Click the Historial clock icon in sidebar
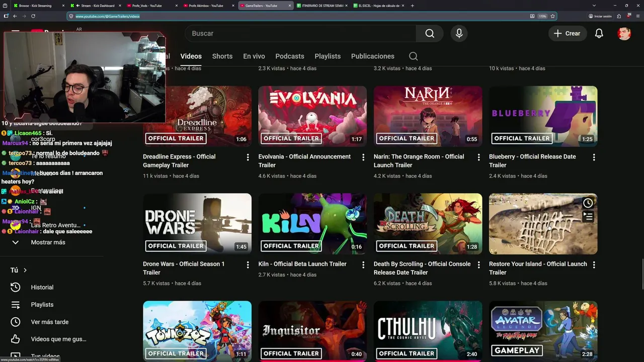This screenshot has width=644, height=362. click(16, 287)
